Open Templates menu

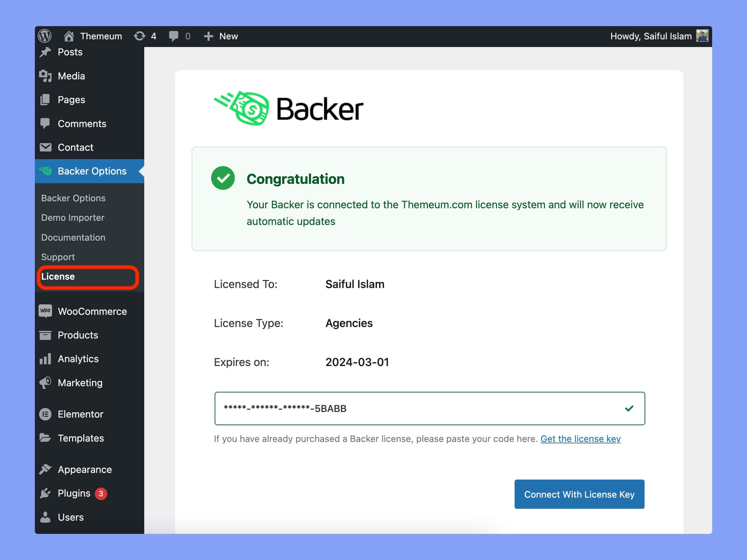[x=90, y=438]
